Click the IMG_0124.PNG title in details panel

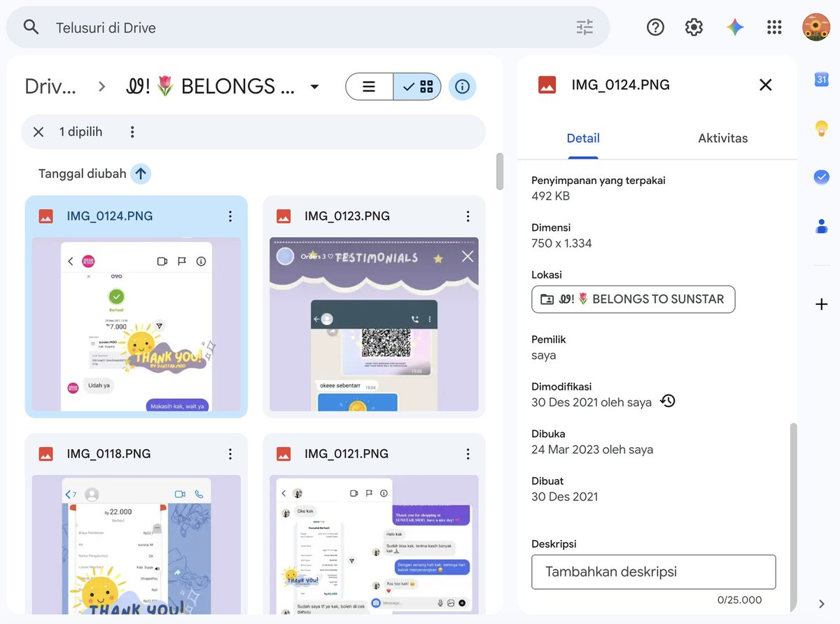[x=621, y=85]
